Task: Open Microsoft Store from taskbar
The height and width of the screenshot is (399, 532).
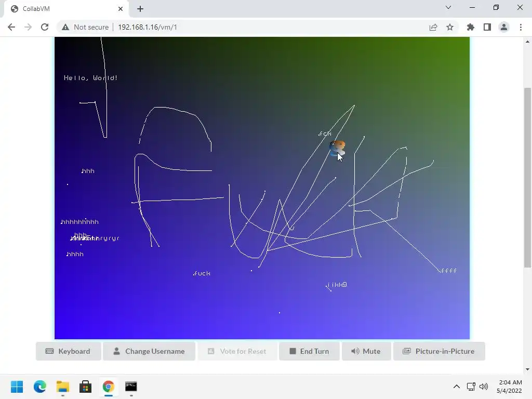Action: [86, 387]
